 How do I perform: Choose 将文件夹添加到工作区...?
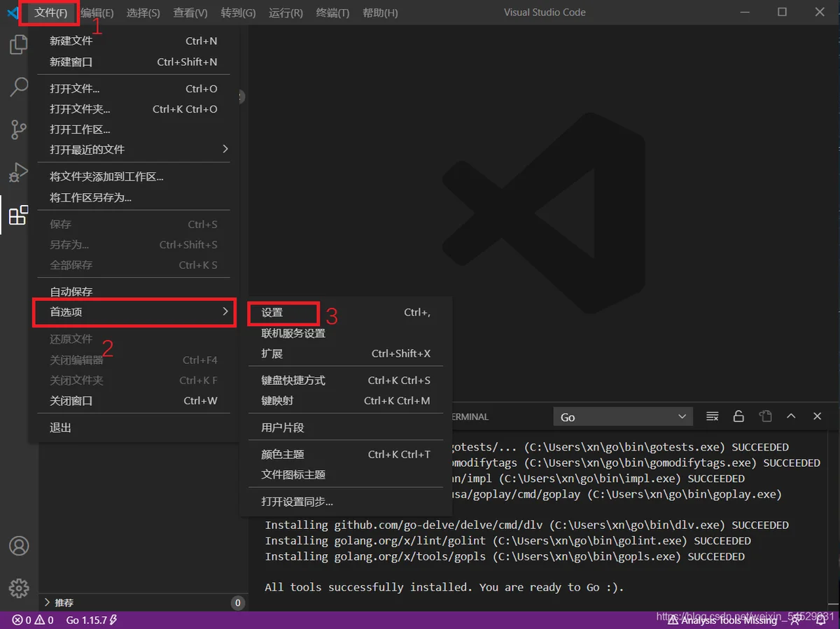tap(134, 177)
